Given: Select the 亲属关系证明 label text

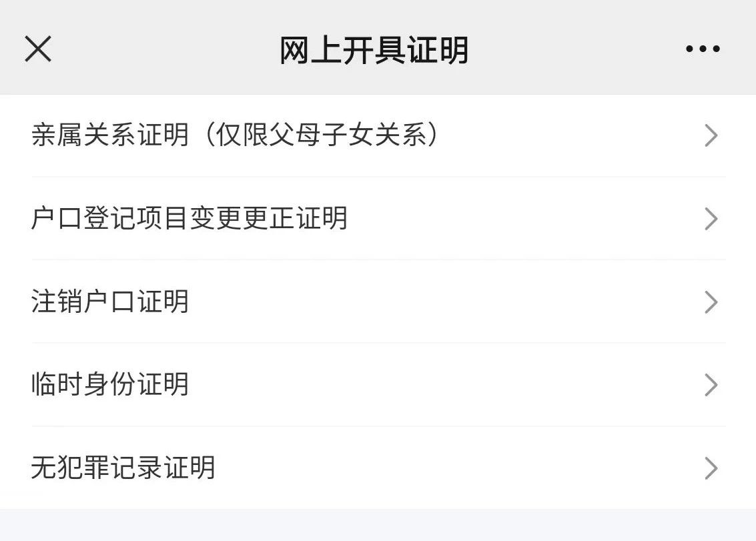Looking at the screenshot, I should pyautogui.click(x=110, y=135).
